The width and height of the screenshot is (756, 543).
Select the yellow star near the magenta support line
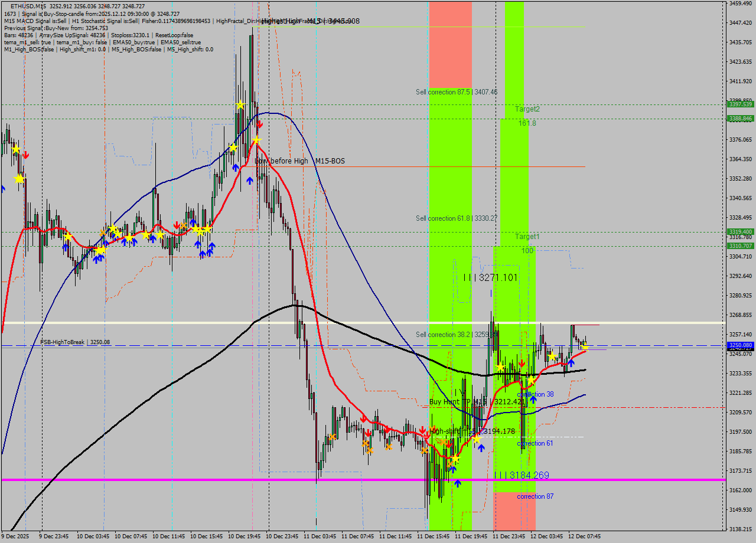coord(455,458)
